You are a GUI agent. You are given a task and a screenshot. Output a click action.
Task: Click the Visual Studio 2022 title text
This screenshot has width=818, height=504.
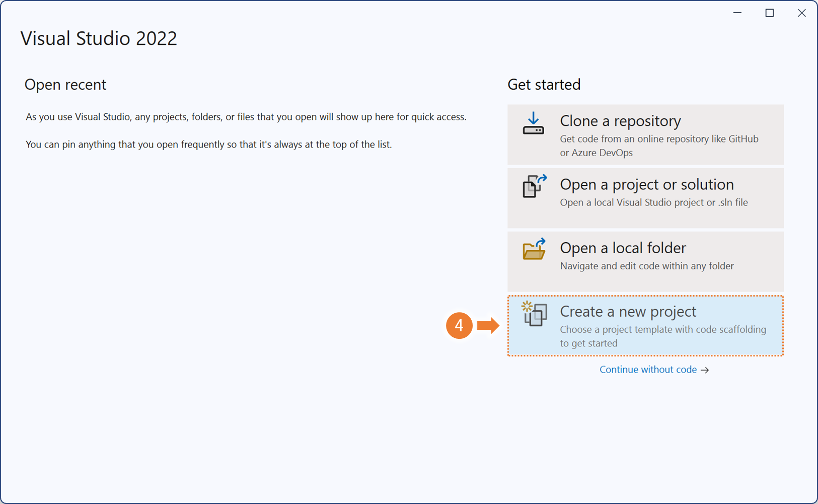[99, 38]
